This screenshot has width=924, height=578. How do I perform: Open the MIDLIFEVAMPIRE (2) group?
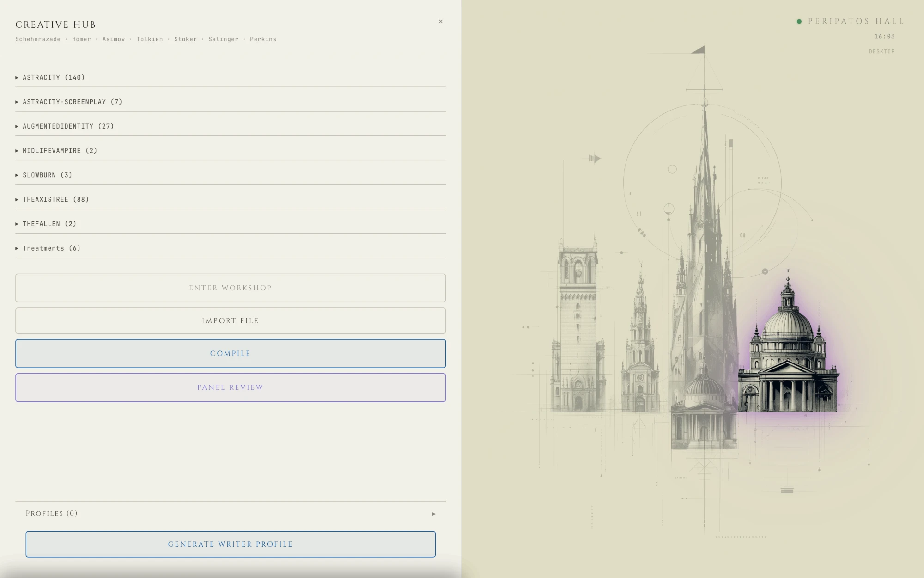[230, 151]
